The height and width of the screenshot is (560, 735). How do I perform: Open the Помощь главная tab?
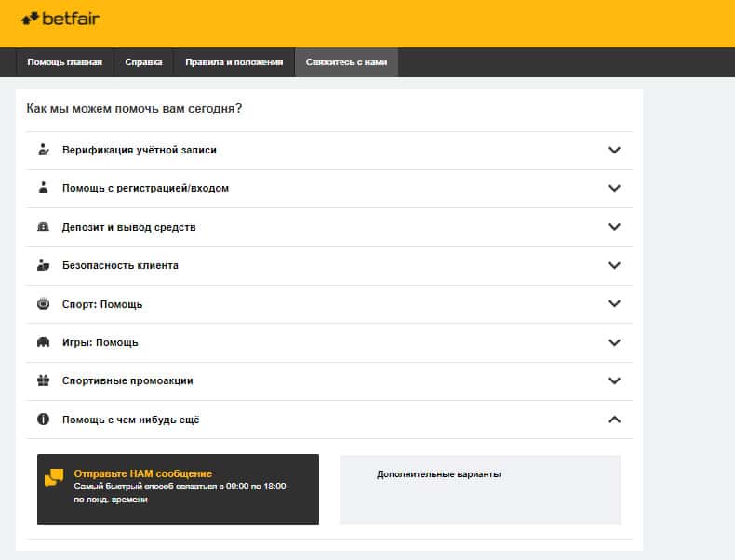pyautogui.click(x=65, y=61)
